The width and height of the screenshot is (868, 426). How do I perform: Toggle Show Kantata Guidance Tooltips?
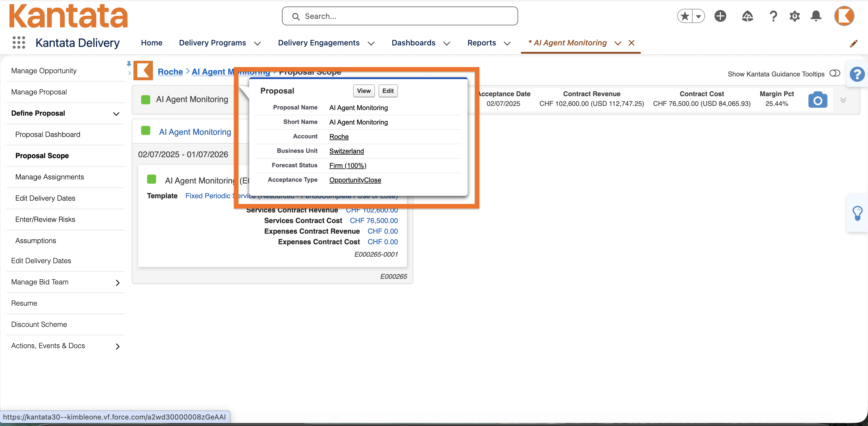[835, 73]
